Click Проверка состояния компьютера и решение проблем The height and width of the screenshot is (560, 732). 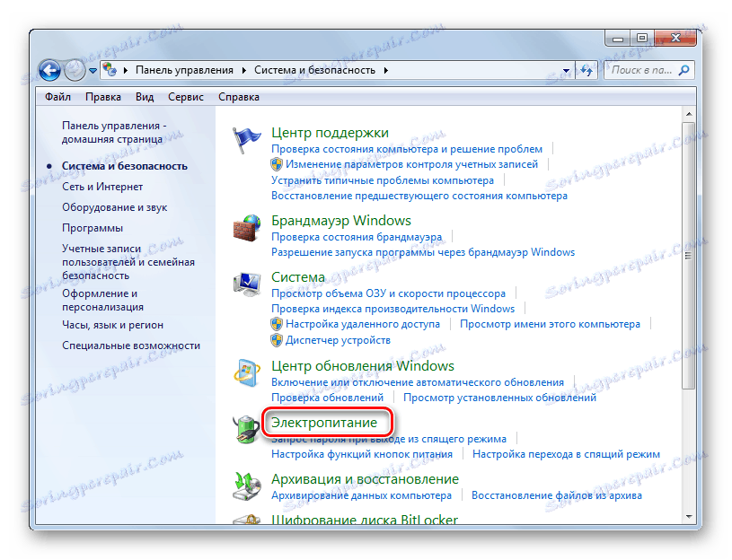tap(407, 149)
